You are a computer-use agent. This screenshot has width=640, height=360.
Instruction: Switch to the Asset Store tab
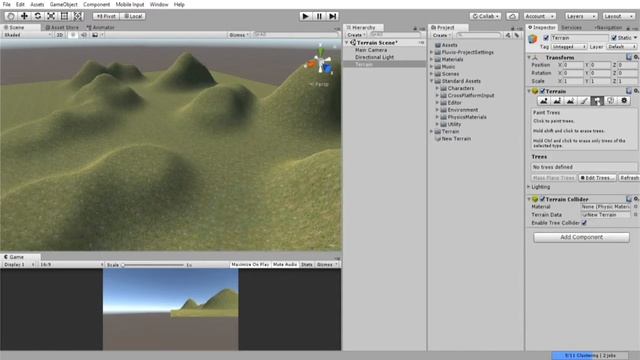[x=62, y=27]
